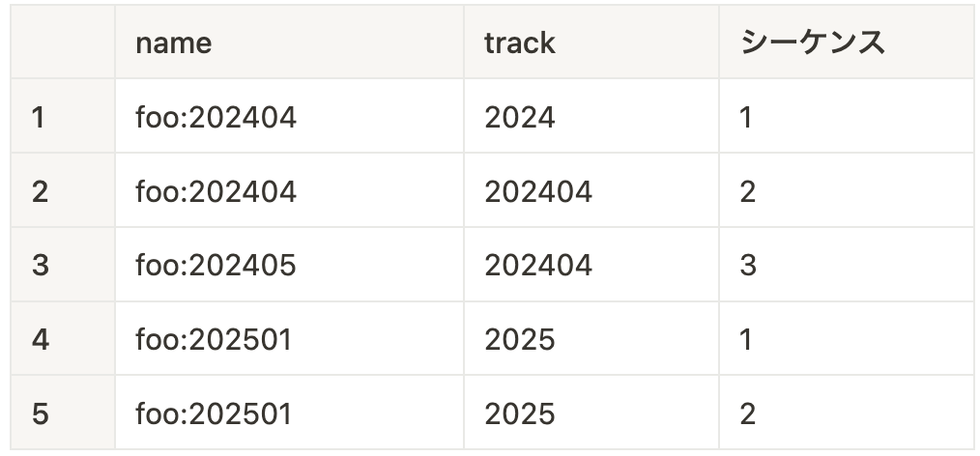Select row number 3 header
Screen dimensions: 980x456
pyautogui.click(x=63, y=265)
